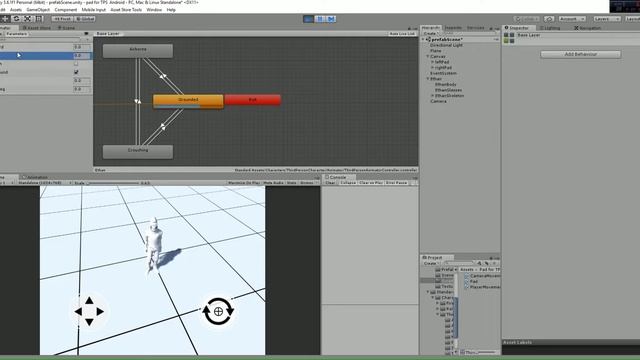
Task: Expand the EthanSkeleton object
Action: (433, 96)
